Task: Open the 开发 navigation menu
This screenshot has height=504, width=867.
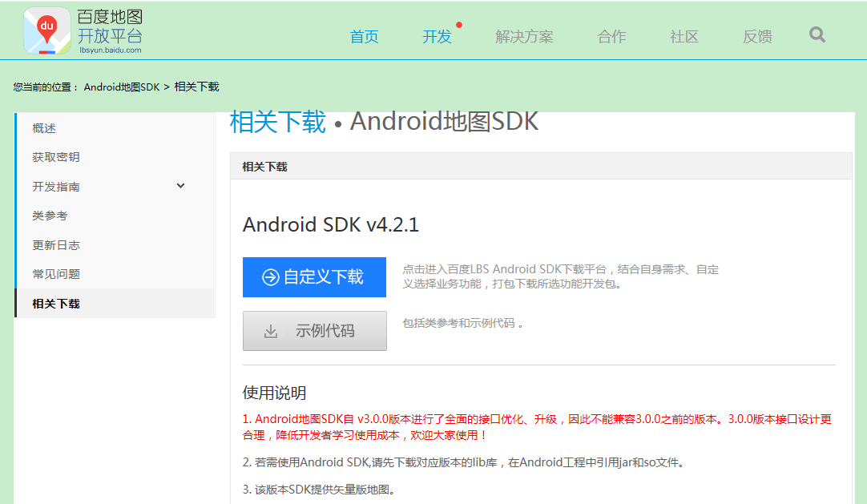Action: point(437,37)
